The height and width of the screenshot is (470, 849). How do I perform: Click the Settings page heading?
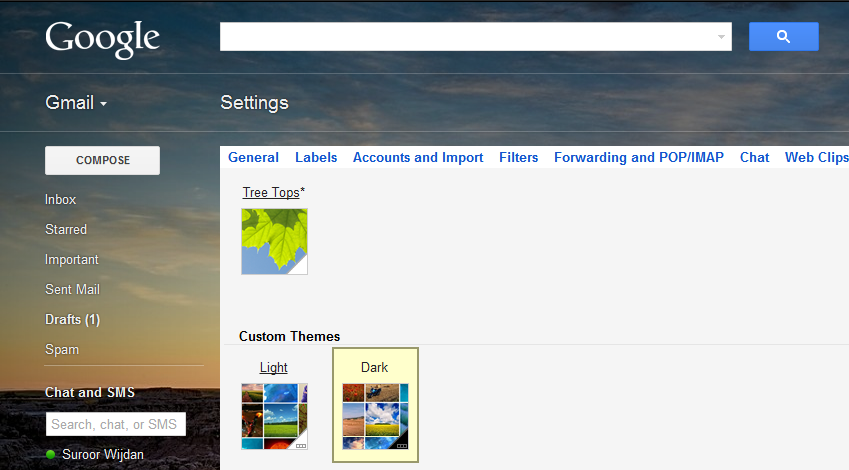pos(254,102)
